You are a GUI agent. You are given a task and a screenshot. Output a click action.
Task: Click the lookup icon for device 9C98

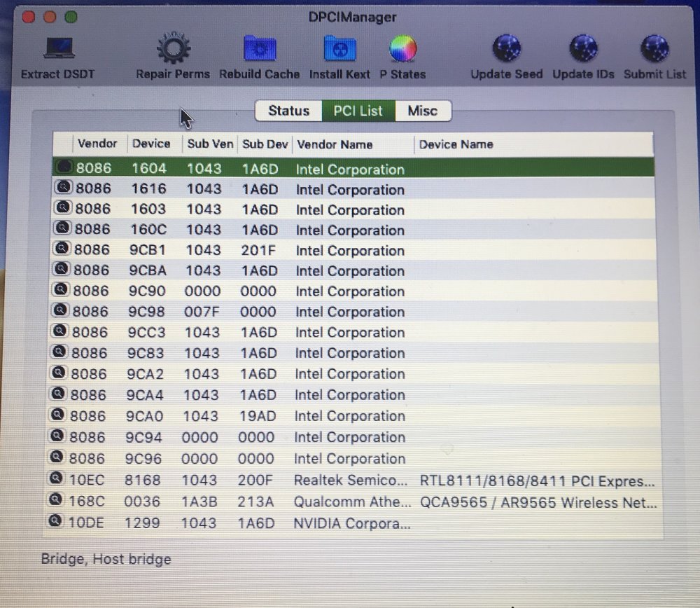[61, 310]
